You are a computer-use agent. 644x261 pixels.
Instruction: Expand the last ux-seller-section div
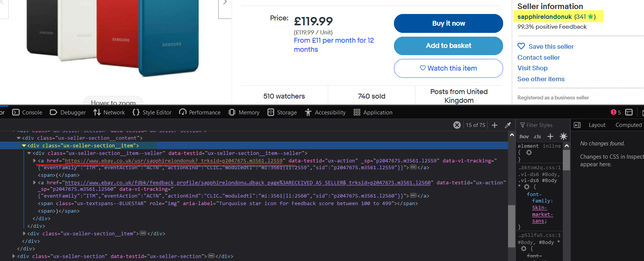click(x=14, y=256)
